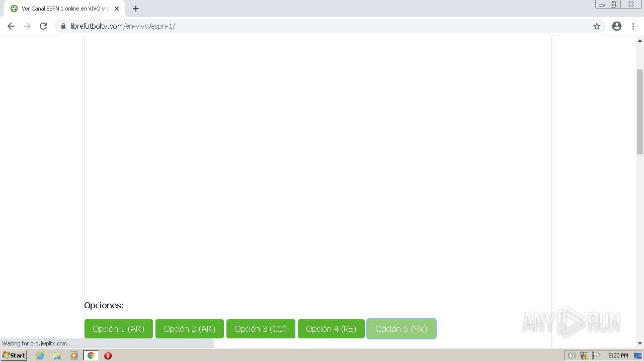The height and width of the screenshot is (362, 644).
Task: Open the red taskbar application icon
Action: click(x=108, y=355)
